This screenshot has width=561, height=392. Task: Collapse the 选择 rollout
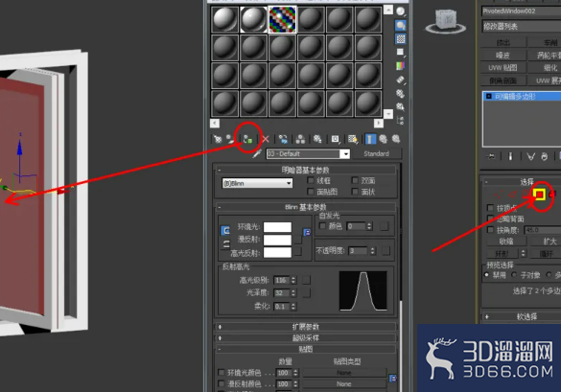[522, 182]
